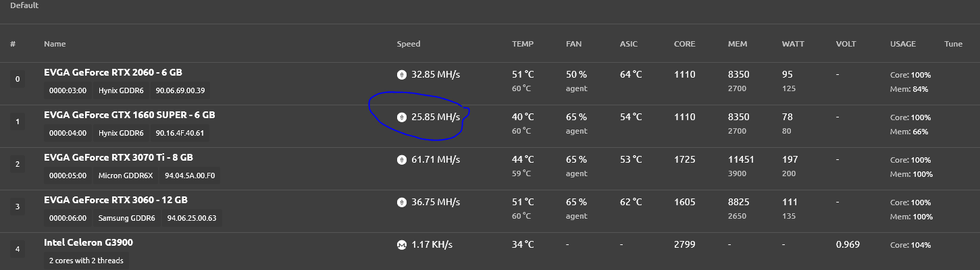The height and width of the screenshot is (270, 980).
Task: Sort by the TEMP column header
Action: pos(522,44)
